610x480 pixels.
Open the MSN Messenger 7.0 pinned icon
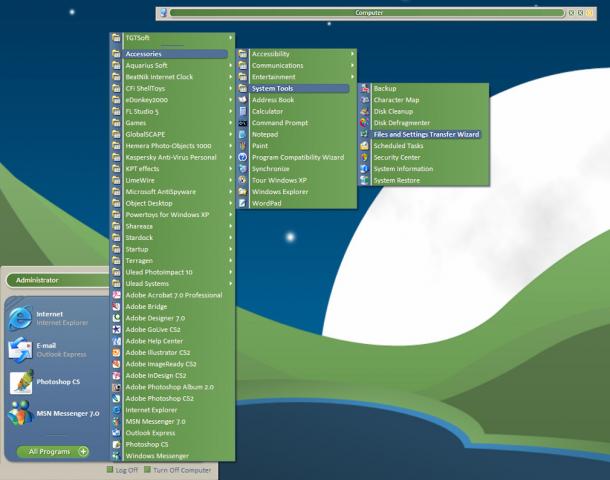pos(20,413)
